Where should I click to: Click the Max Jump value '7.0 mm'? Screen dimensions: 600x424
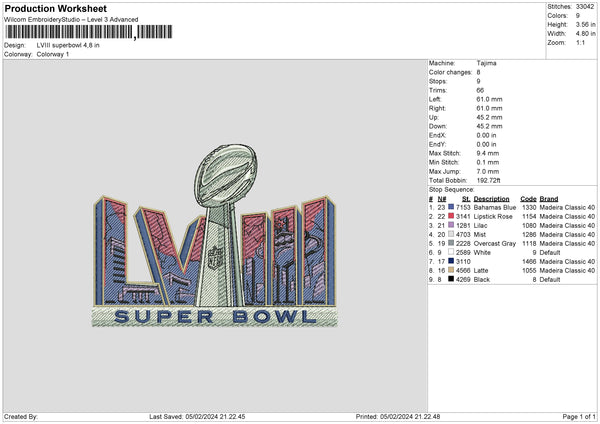coord(488,171)
